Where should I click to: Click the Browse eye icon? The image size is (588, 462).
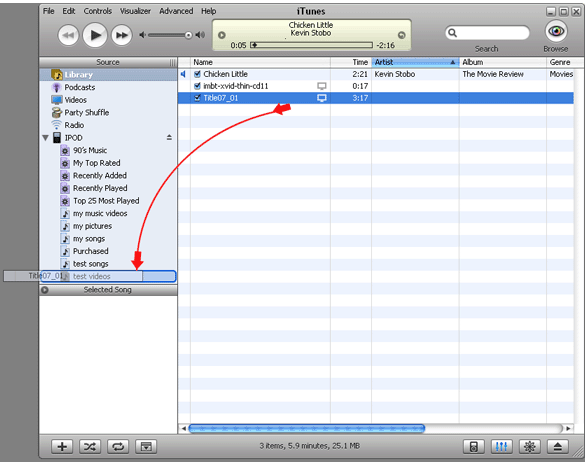point(556,31)
